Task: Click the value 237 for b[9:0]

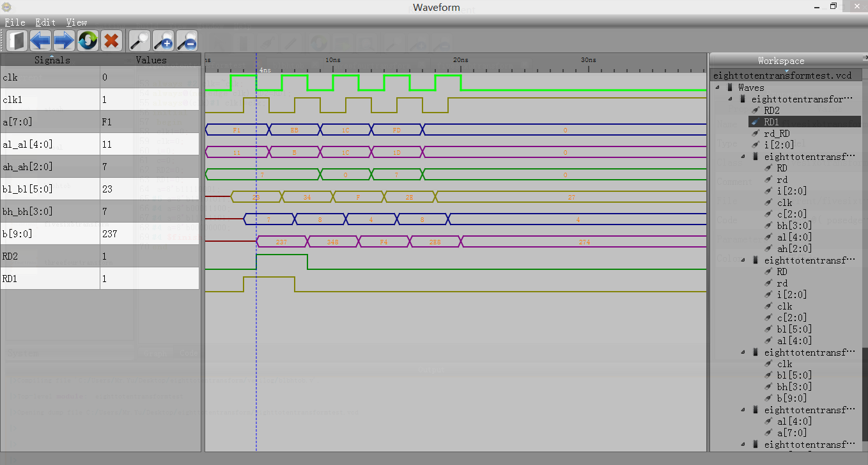Action: point(109,234)
